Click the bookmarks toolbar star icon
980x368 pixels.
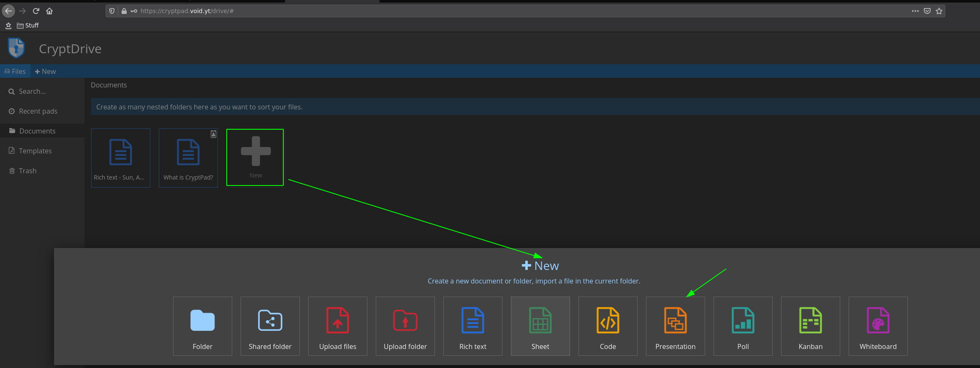(8, 25)
